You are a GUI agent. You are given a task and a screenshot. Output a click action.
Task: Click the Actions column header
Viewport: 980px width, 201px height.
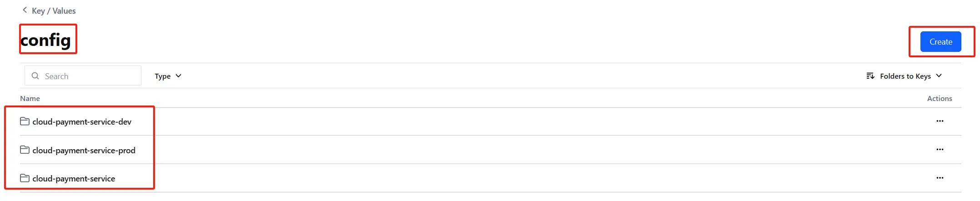939,98
